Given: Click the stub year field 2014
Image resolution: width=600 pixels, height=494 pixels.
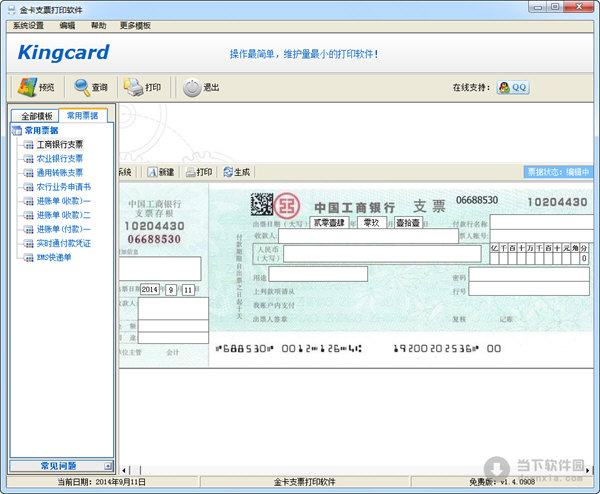Looking at the screenshot, I should (x=150, y=290).
